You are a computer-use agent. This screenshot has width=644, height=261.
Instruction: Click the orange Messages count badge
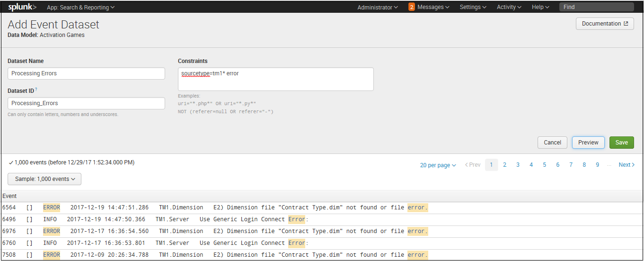click(412, 7)
